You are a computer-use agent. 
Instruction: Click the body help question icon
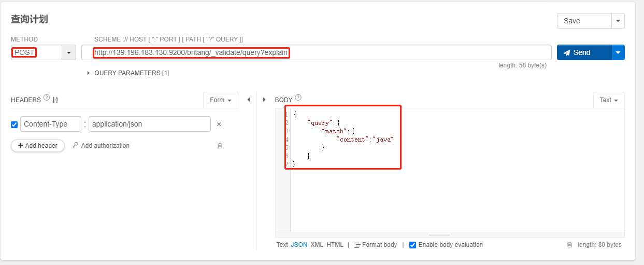point(298,98)
